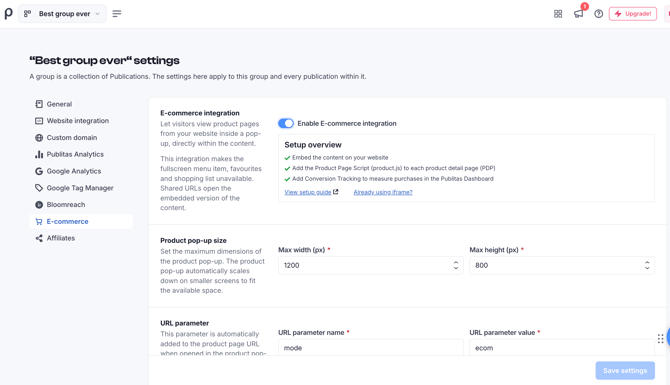Image resolution: width=670 pixels, height=385 pixels.
Task: Open Google Tag Manager settings
Action: [x=81, y=188]
